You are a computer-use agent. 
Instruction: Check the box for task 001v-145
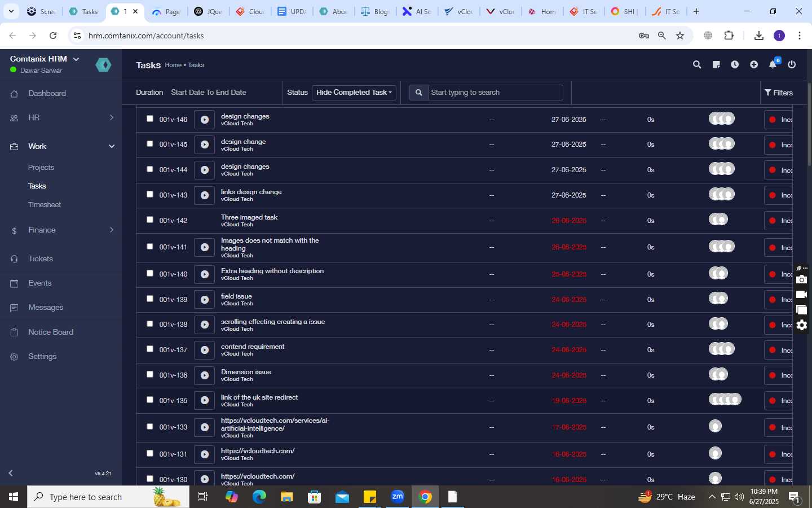click(x=150, y=144)
